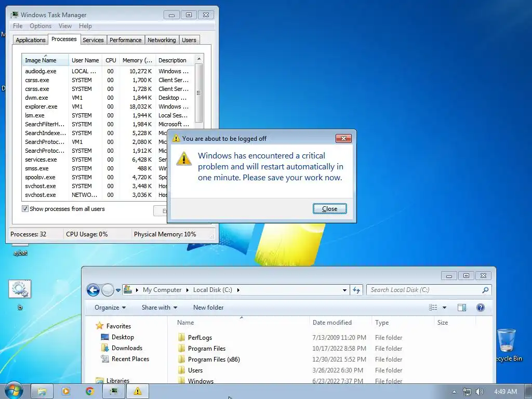
Task: Sort processes by Memory column
Action: point(137,60)
